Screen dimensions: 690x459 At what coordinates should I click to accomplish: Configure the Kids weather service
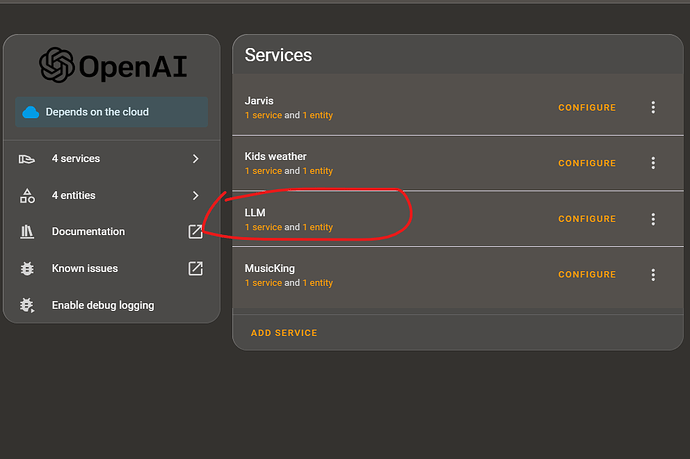point(587,163)
